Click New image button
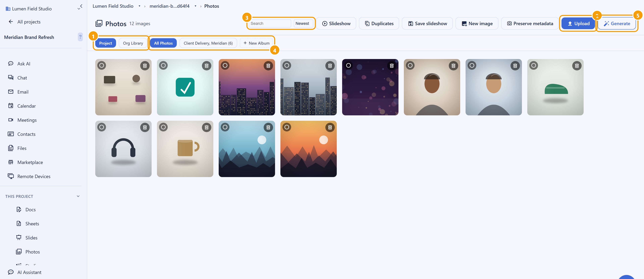The height and width of the screenshot is (279, 644). click(477, 23)
